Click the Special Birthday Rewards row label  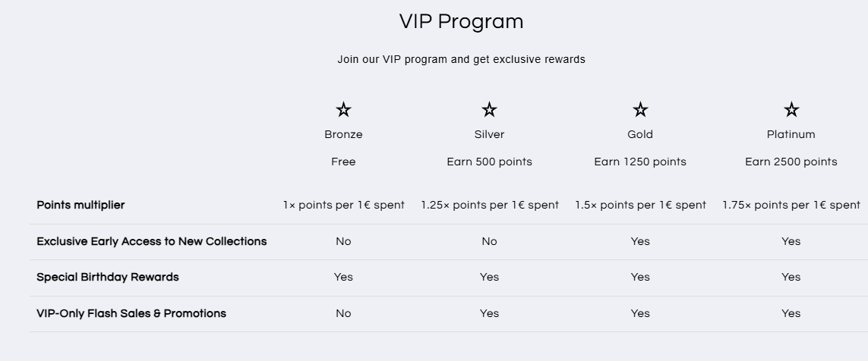(x=107, y=277)
